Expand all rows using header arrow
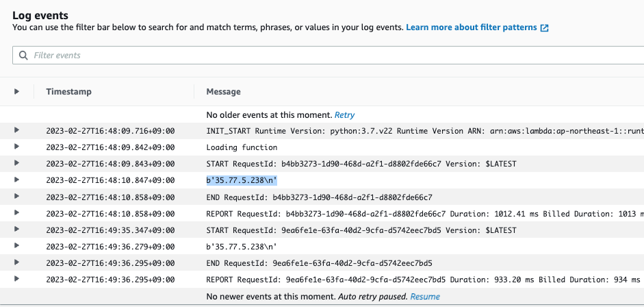The image size is (644, 307). tap(16, 91)
